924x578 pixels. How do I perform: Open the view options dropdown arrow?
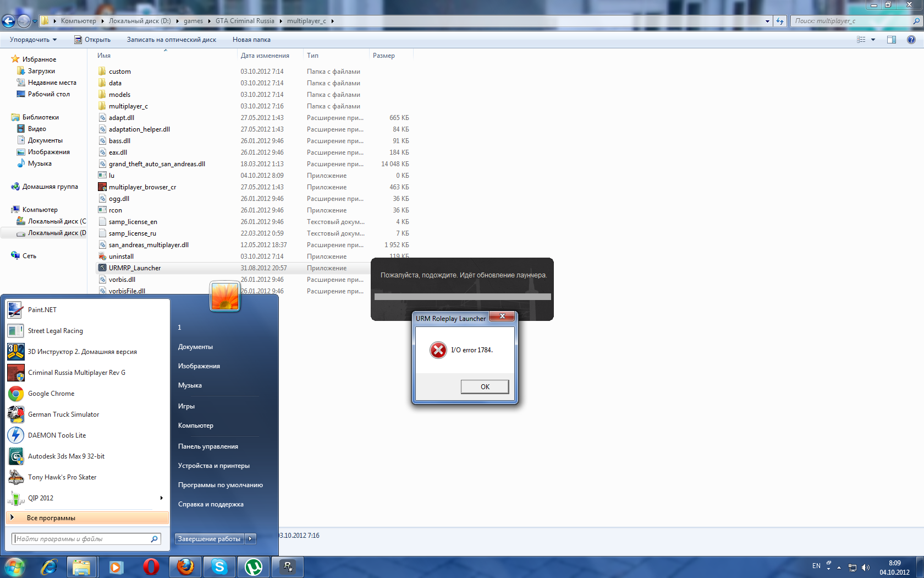click(x=873, y=40)
